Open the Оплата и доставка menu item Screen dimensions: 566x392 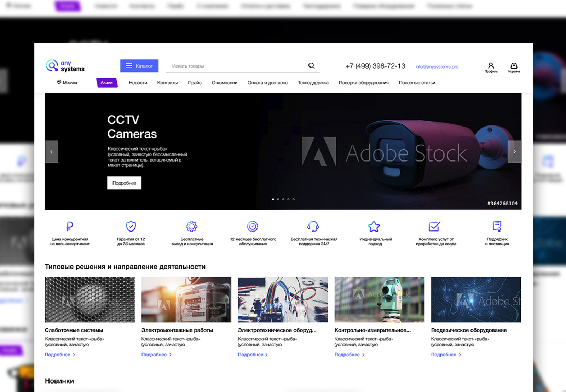(267, 83)
